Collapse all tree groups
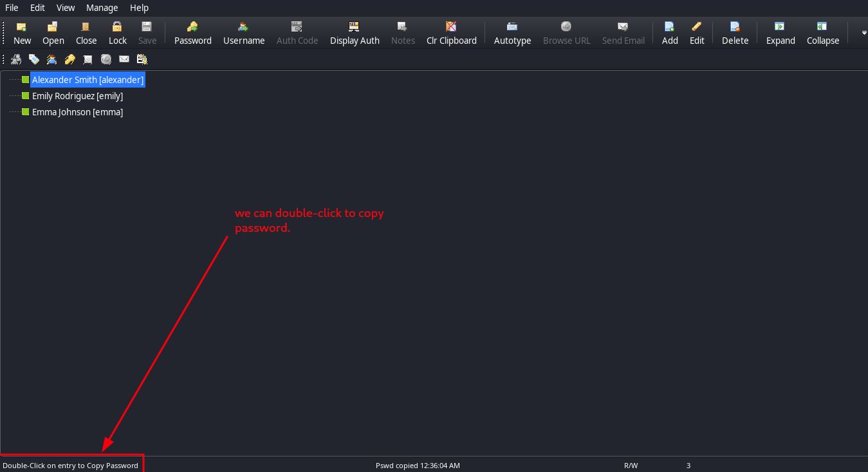 [x=822, y=32]
